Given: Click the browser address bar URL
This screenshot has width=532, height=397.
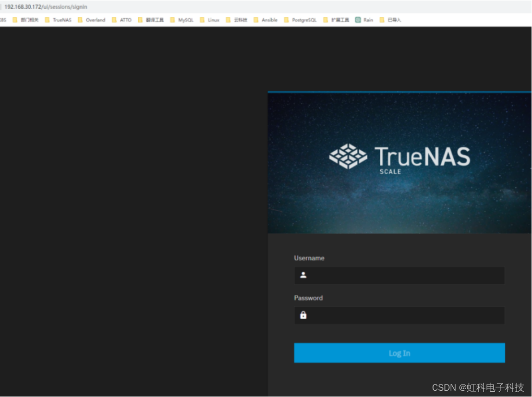Looking at the screenshot, I should [x=46, y=7].
